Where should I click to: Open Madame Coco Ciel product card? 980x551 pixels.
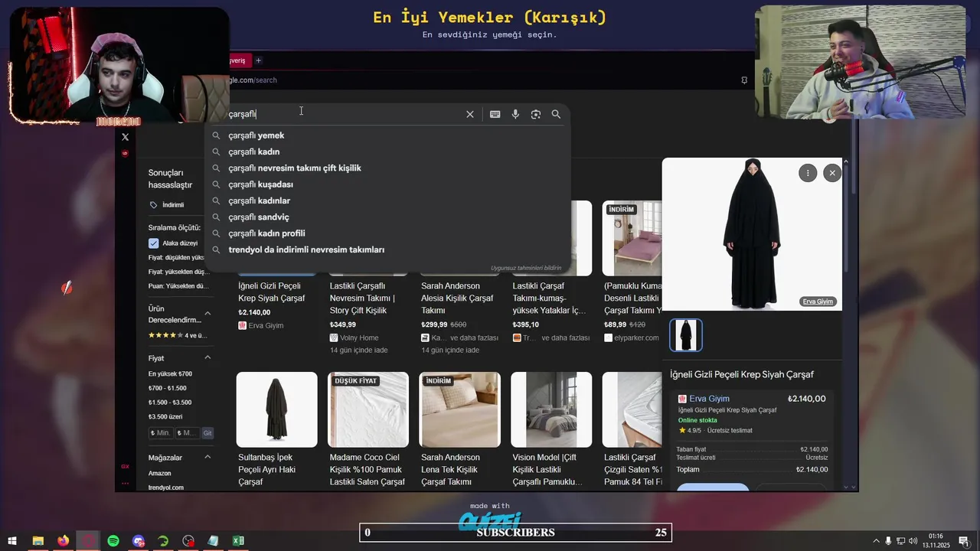coord(368,429)
